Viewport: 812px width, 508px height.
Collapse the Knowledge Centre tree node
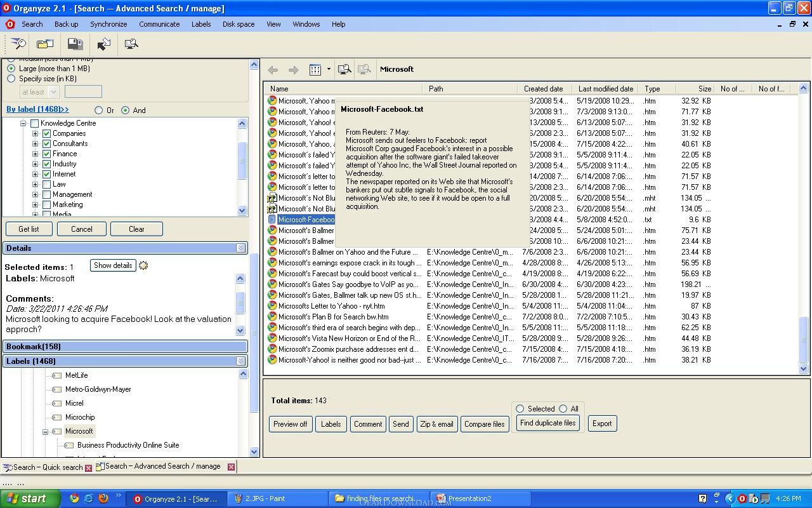pyautogui.click(x=23, y=123)
